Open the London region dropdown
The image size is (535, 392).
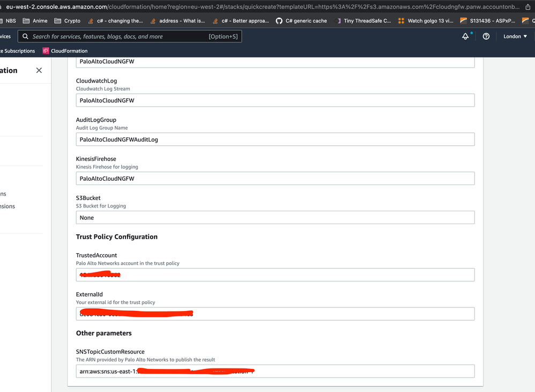pyautogui.click(x=515, y=36)
